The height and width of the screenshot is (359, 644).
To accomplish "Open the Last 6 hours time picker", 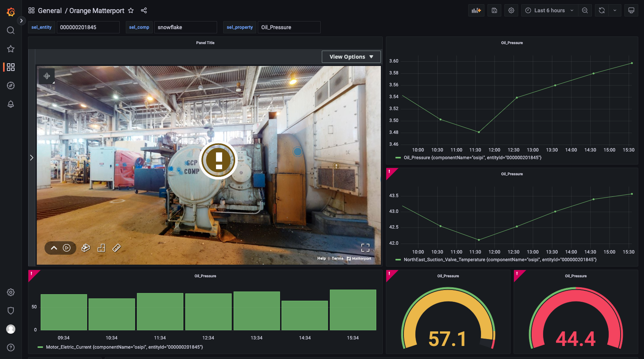I will coord(549,10).
